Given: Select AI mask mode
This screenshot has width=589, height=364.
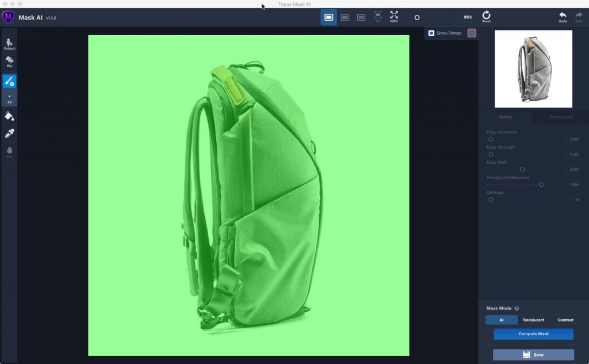Looking at the screenshot, I should point(502,320).
